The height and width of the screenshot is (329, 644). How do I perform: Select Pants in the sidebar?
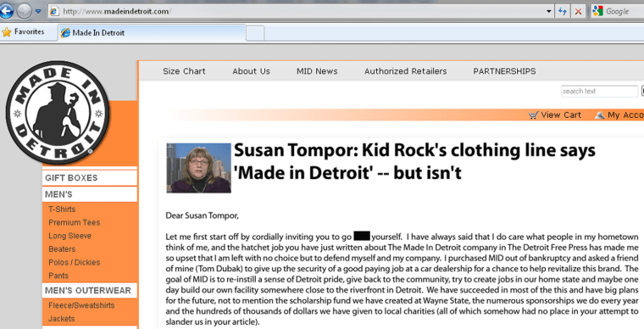[x=58, y=276]
